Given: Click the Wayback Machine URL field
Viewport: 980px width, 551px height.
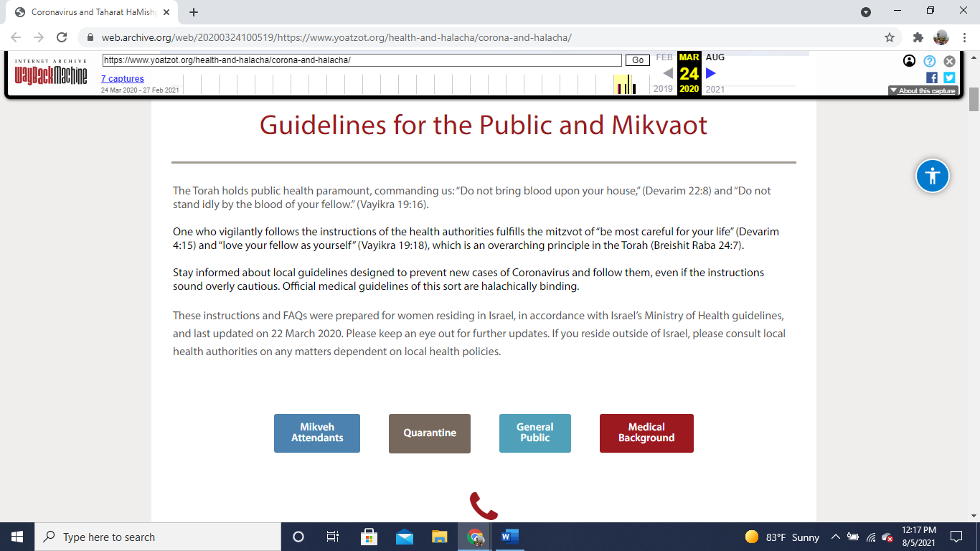Looking at the screenshot, I should [362, 60].
